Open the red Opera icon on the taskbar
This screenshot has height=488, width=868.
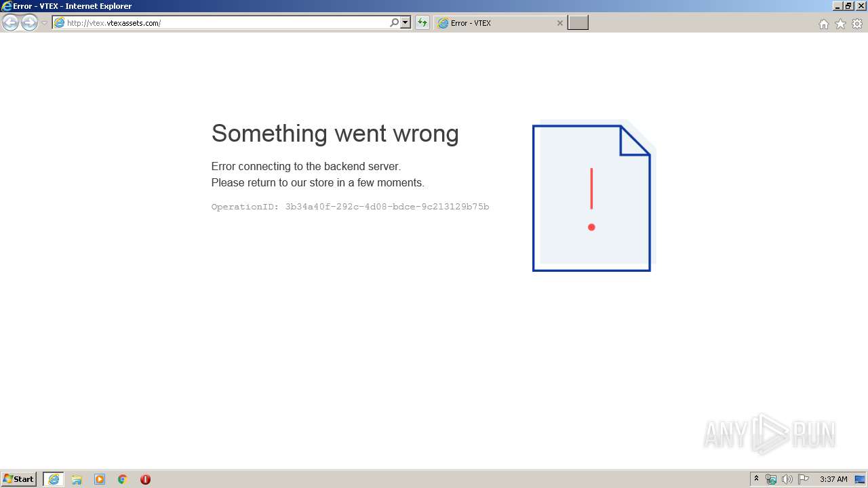[145, 479]
